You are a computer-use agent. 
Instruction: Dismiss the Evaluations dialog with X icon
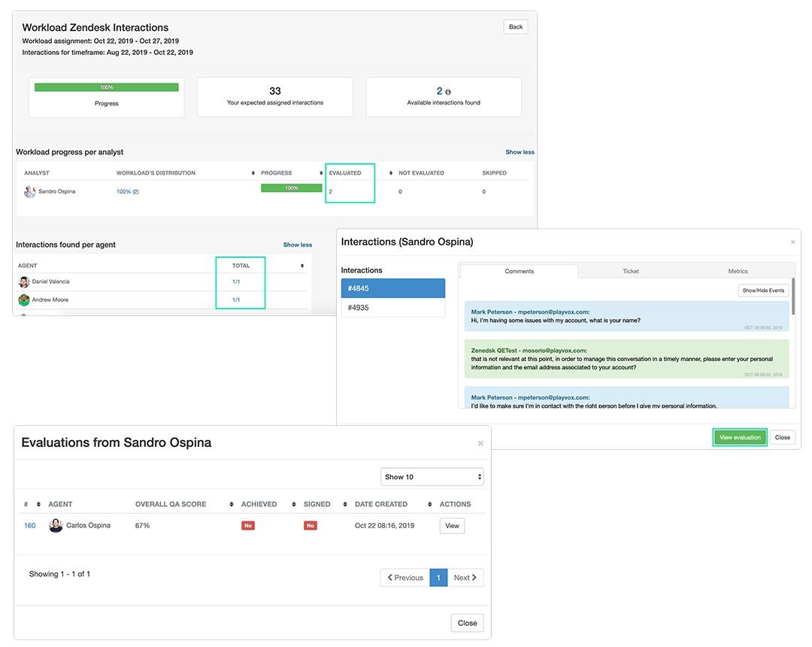(480, 443)
